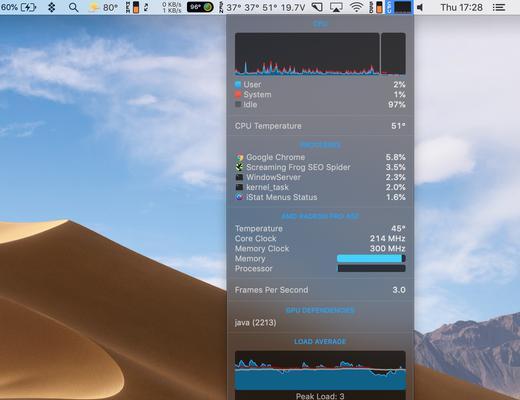520x400 pixels.
Task: Click the System 1% row
Action: (320, 94)
